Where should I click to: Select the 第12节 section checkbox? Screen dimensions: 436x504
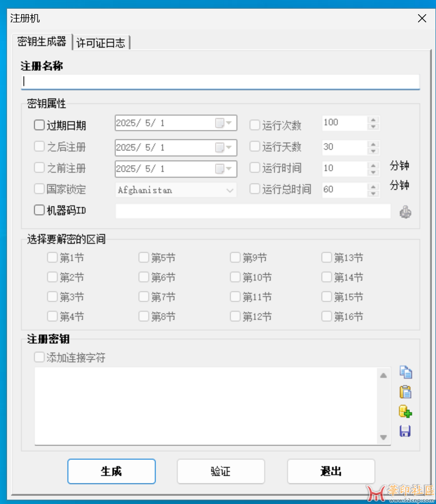pyautogui.click(x=235, y=317)
